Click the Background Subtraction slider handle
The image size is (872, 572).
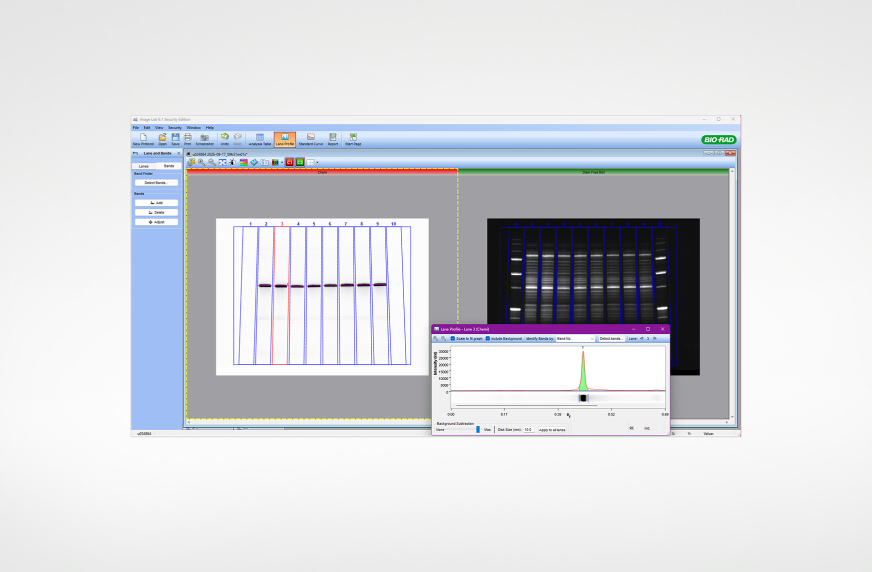(478, 430)
